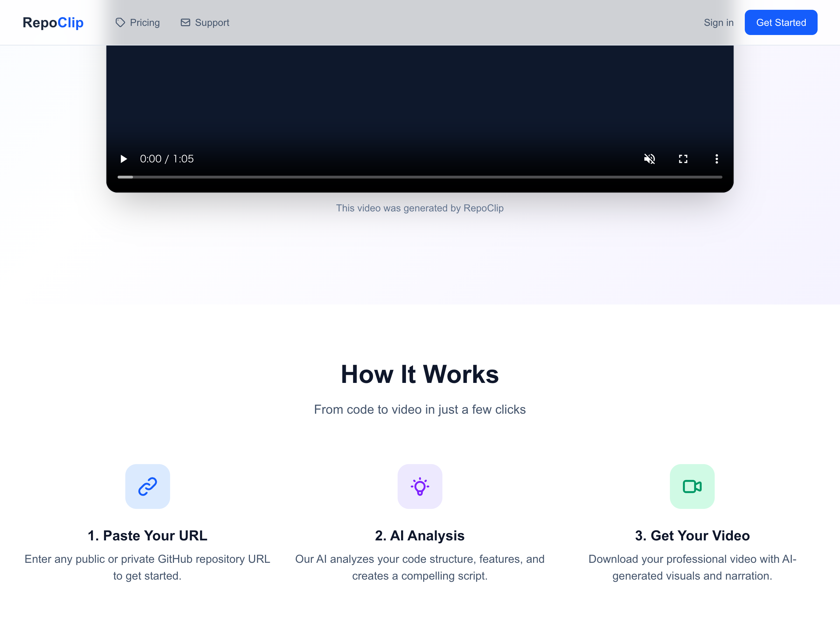Click the Sign in link
The height and width of the screenshot is (630, 840).
click(x=719, y=22)
